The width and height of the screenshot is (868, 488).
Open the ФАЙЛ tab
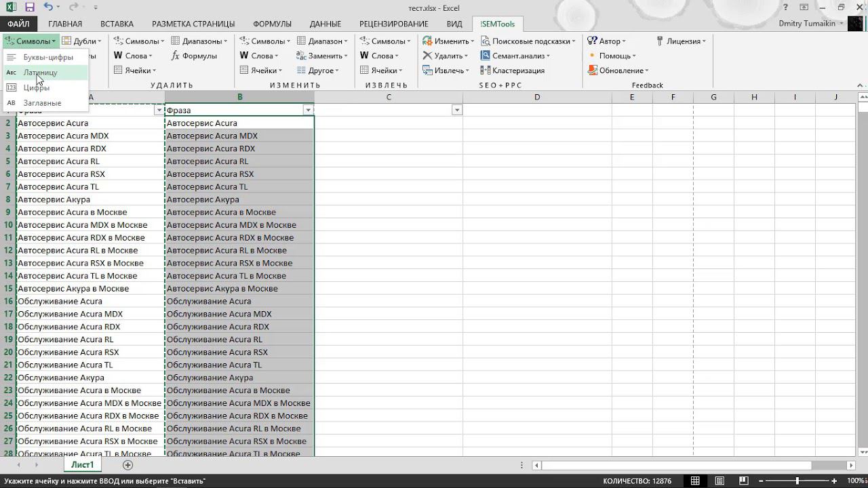(18, 24)
